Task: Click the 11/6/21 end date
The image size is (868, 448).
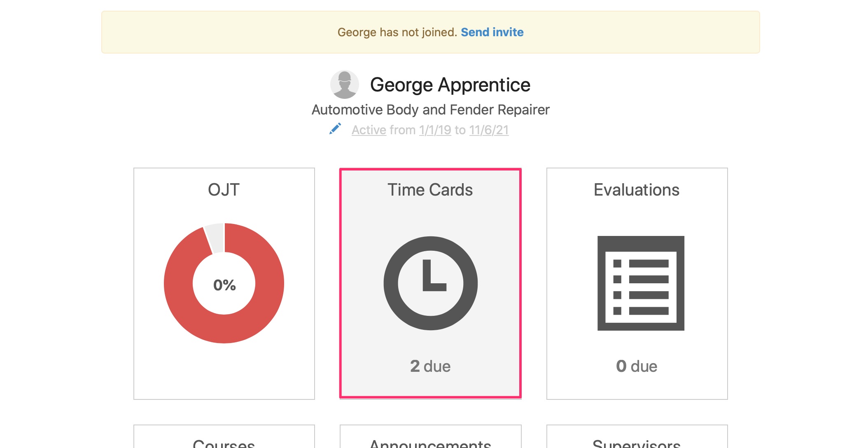Action: point(489,130)
